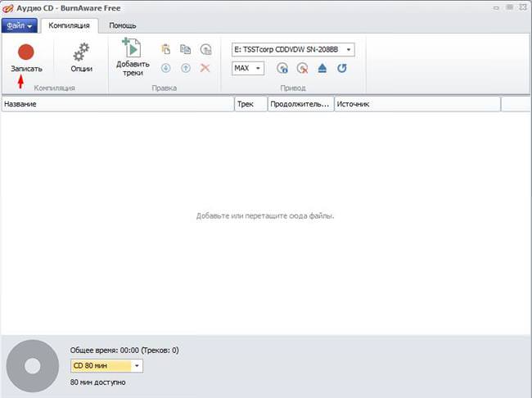Move track up with up-arrow icon
Viewport: 532px width, 398px height.
click(x=185, y=68)
